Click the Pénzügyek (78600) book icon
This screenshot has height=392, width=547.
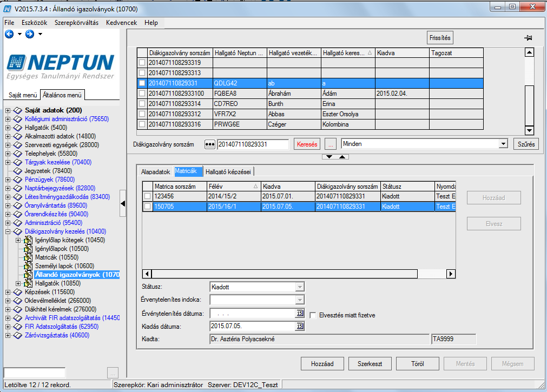point(18,180)
